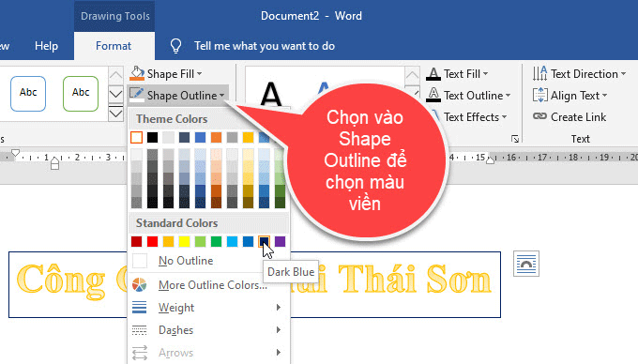Choose No Outline from the menu

click(x=186, y=261)
